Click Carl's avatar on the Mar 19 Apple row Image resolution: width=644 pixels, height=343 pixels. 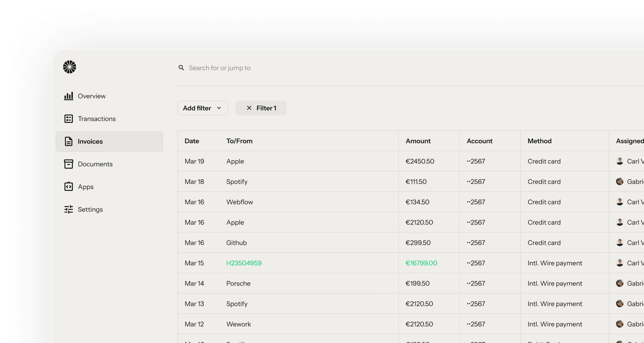[x=620, y=161]
